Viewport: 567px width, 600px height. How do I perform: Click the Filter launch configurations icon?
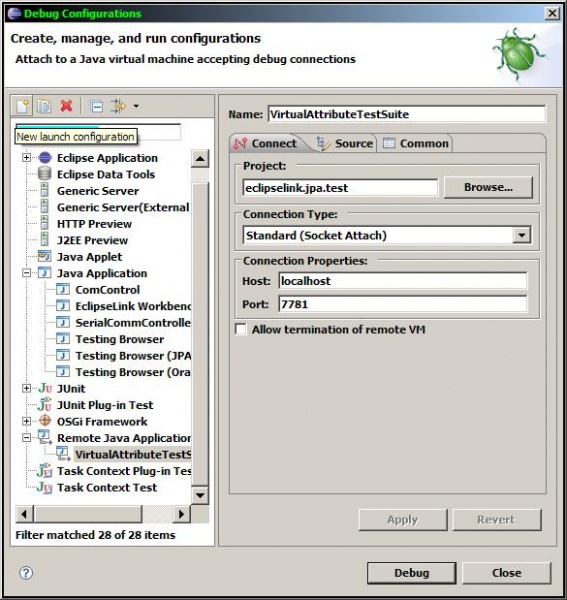118,106
